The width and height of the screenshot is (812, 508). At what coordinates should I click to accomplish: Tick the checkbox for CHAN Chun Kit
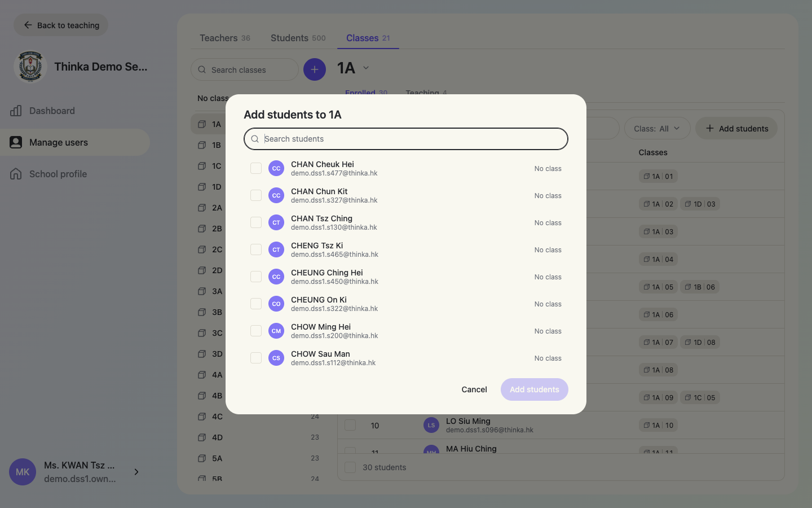[x=256, y=195]
